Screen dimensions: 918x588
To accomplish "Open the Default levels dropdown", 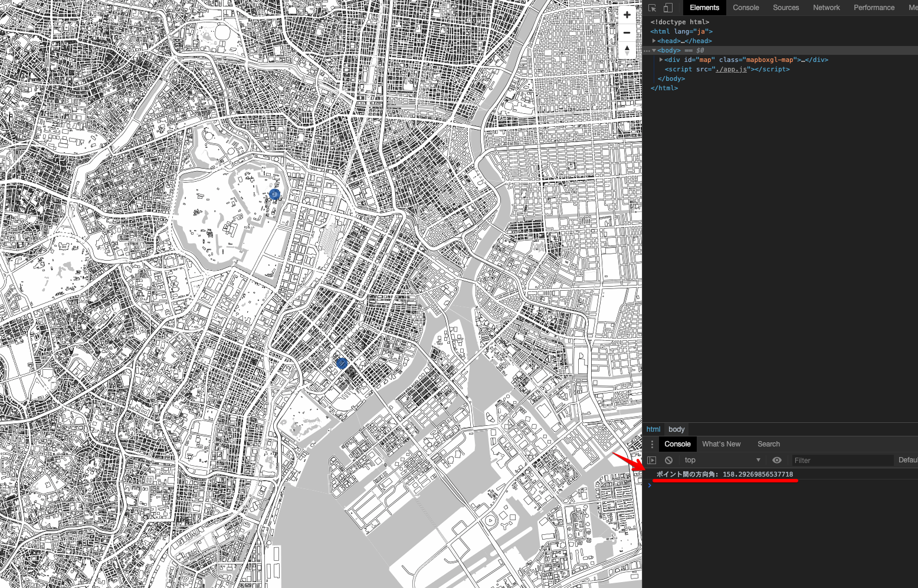I will point(908,460).
